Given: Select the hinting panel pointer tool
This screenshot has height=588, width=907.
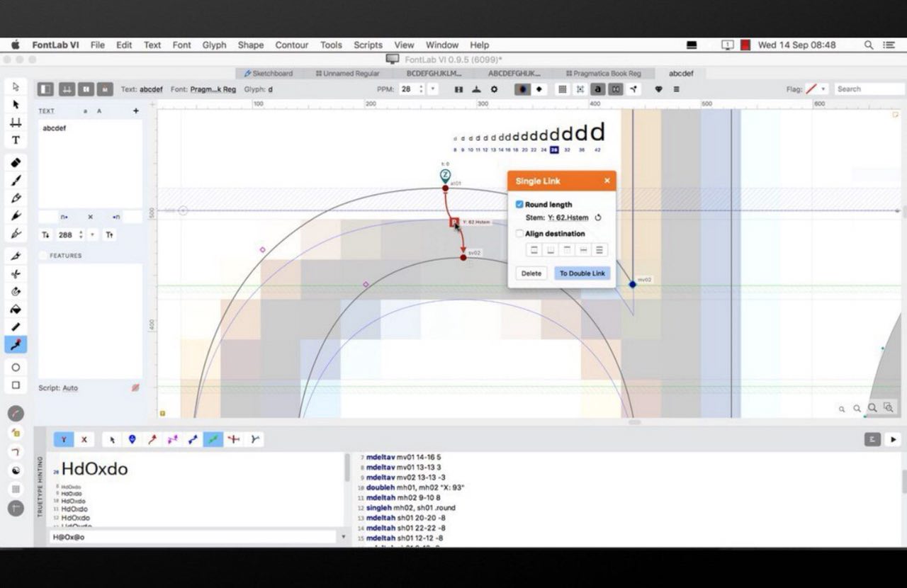Looking at the screenshot, I should (x=112, y=440).
